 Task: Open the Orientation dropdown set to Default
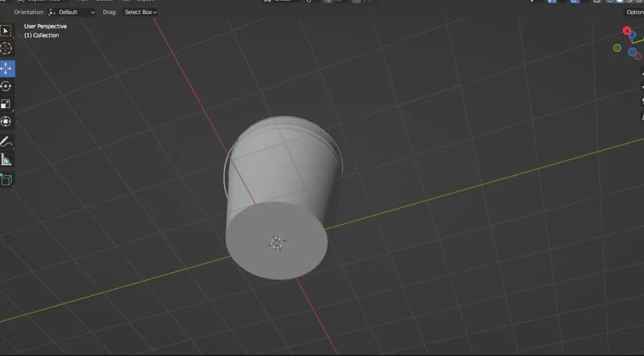71,12
